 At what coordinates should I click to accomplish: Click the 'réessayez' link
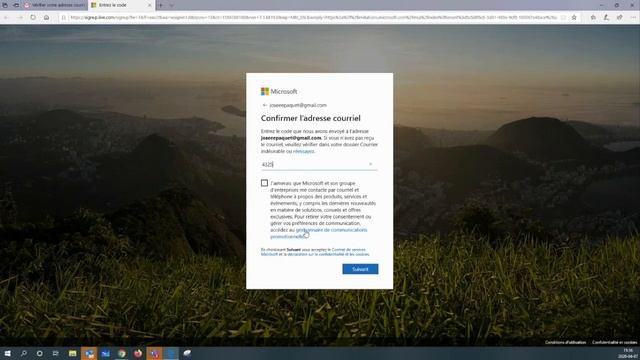[x=304, y=151]
